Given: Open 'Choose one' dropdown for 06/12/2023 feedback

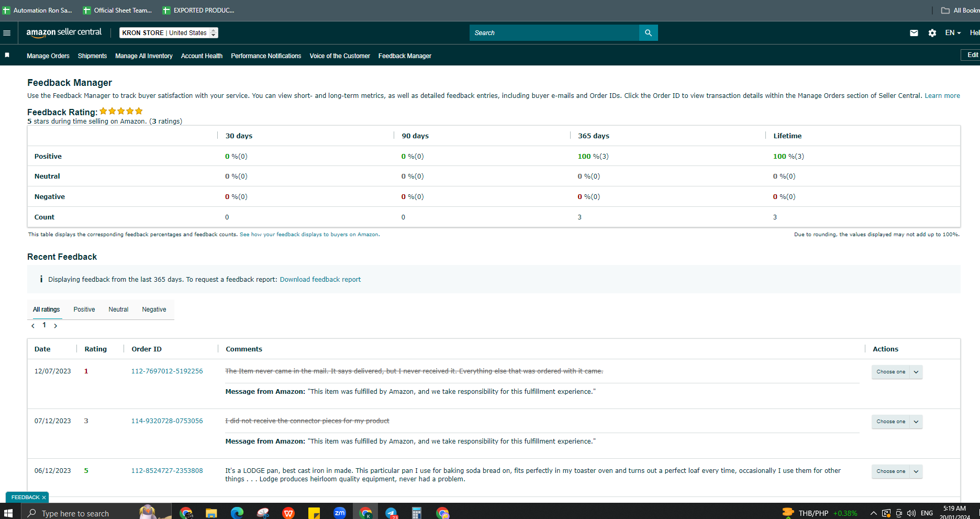Looking at the screenshot, I should pyautogui.click(x=897, y=471).
